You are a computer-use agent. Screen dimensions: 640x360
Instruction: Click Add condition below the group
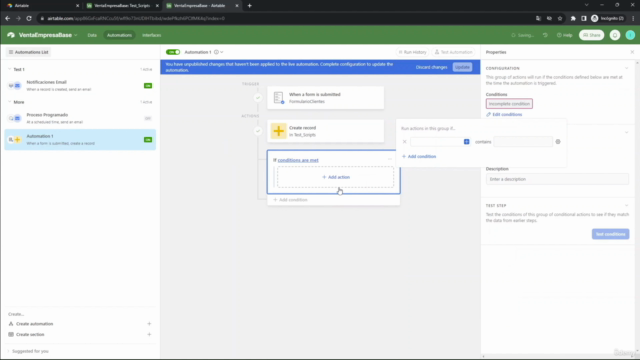coord(290,200)
